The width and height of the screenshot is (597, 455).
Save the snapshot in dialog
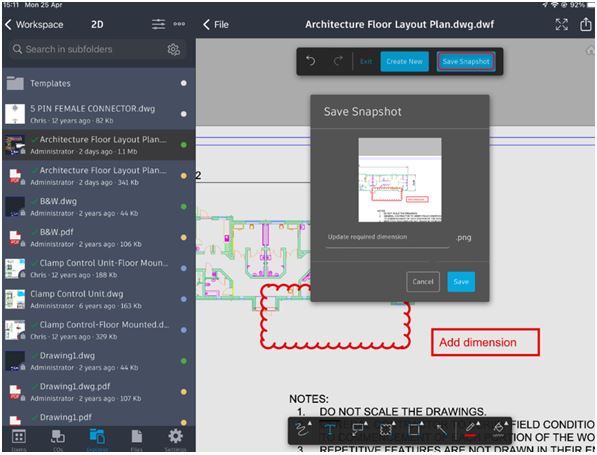click(x=461, y=282)
